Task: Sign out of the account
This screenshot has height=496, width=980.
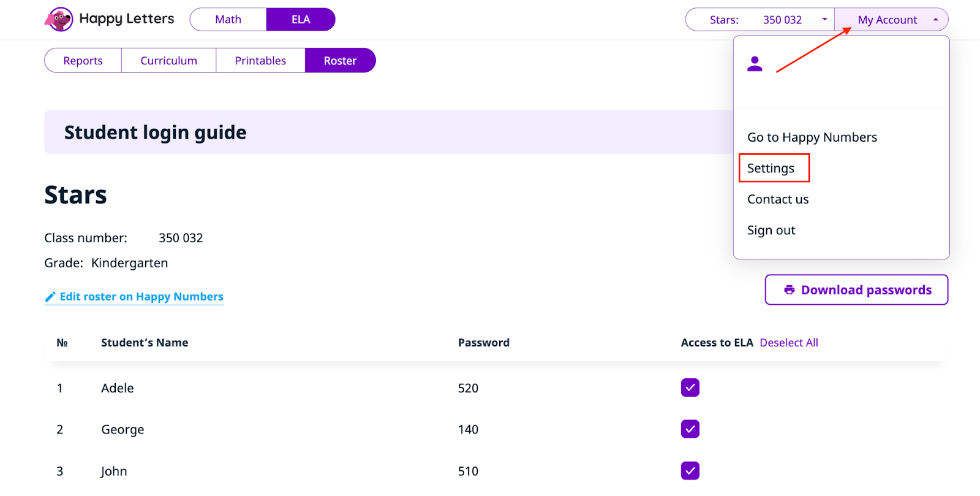Action: click(x=771, y=231)
